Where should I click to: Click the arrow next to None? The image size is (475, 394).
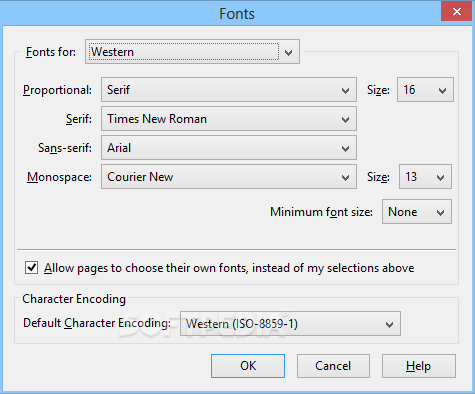point(440,213)
